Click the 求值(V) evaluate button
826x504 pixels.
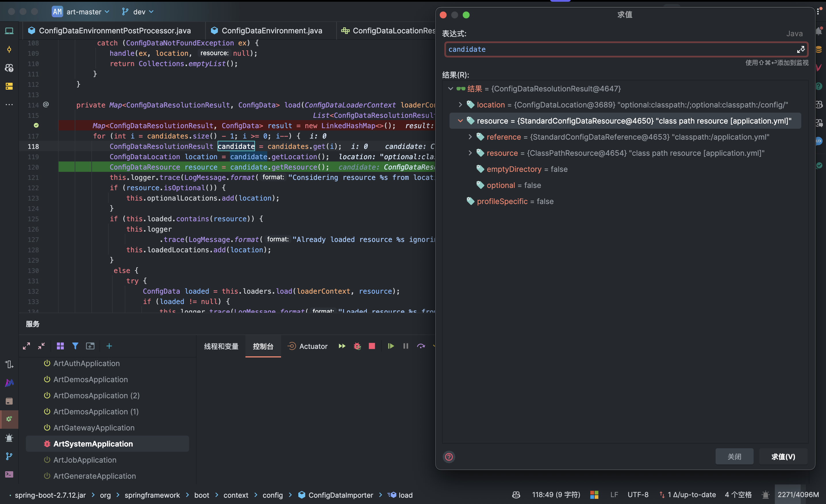coord(783,457)
